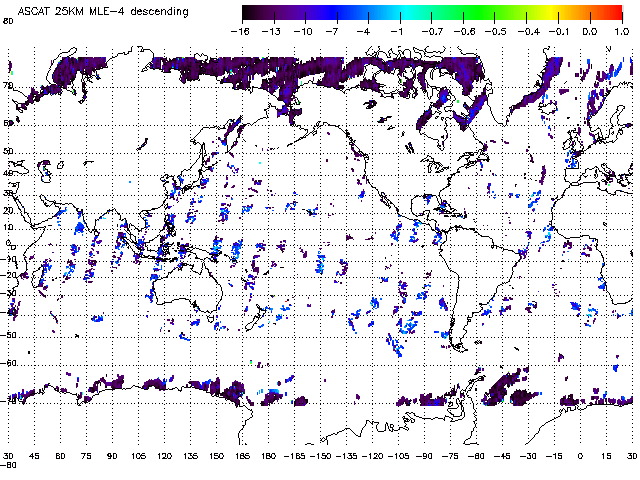Click the color bar label "-16"
Image resolution: width=640 pixels, height=480 pixels.
coord(240,31)
